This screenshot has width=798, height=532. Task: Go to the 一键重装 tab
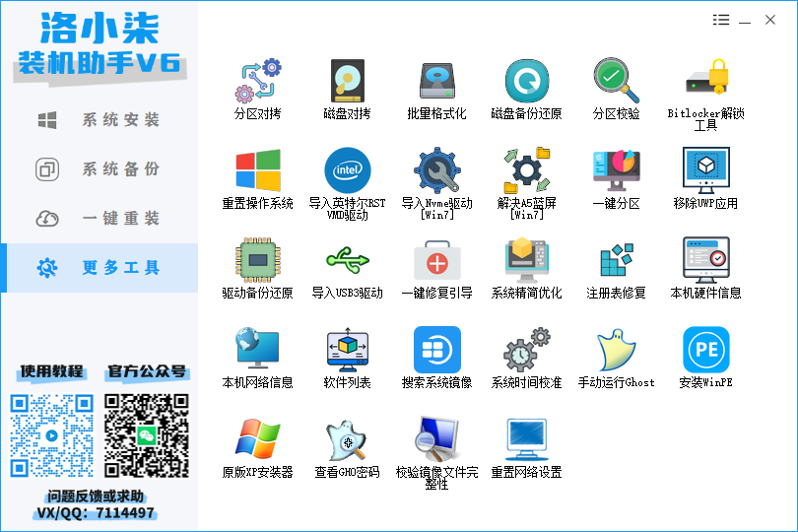click(x=99, y=219)
